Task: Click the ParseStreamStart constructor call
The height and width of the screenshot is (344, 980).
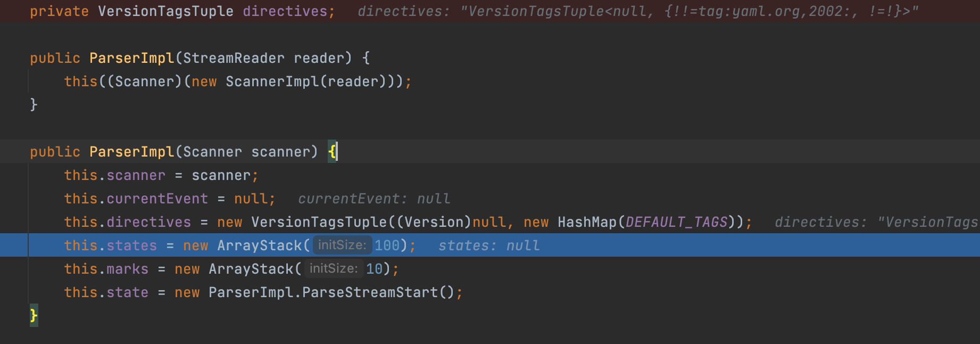Action: pyautogui.click(x=370, y=292)
